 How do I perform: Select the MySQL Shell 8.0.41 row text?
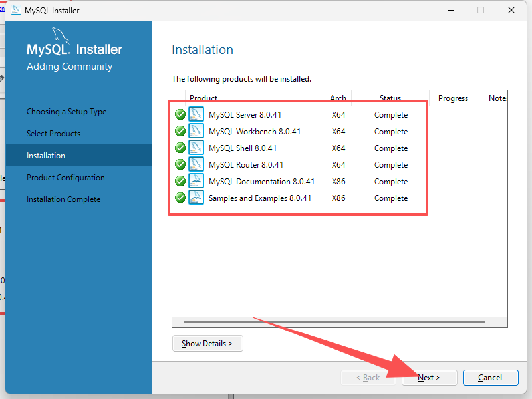tap(243, 148)
